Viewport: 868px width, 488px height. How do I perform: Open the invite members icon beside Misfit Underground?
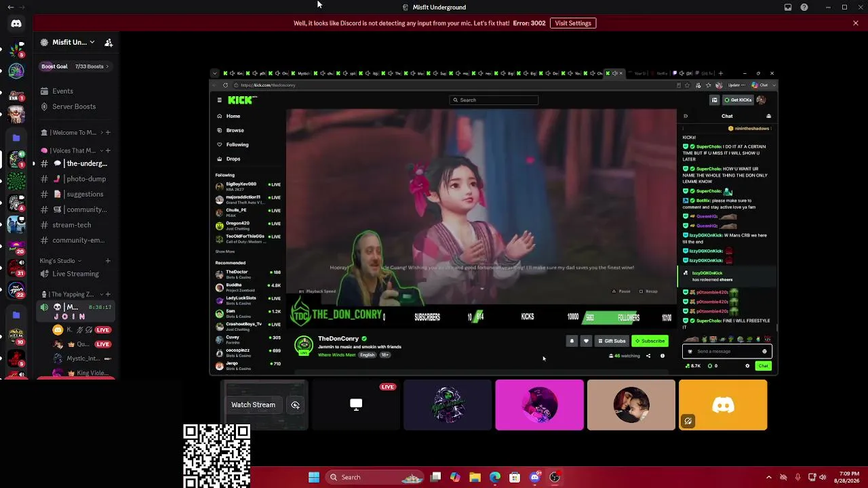(108, 43)
